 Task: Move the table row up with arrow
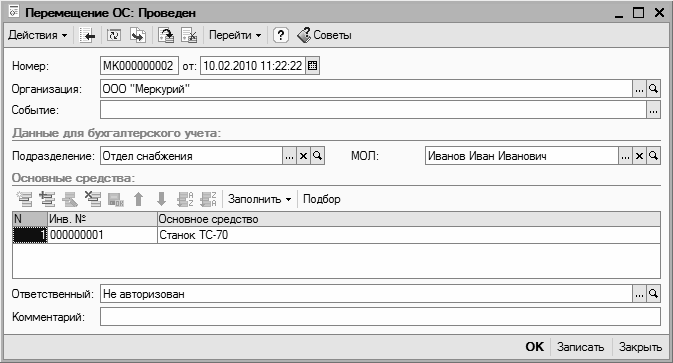(138, 199)
